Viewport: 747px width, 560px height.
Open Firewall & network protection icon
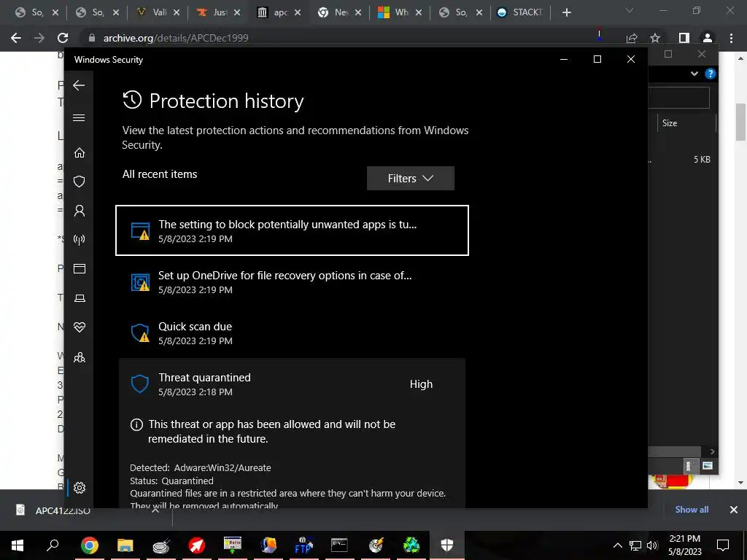[79, 239]
